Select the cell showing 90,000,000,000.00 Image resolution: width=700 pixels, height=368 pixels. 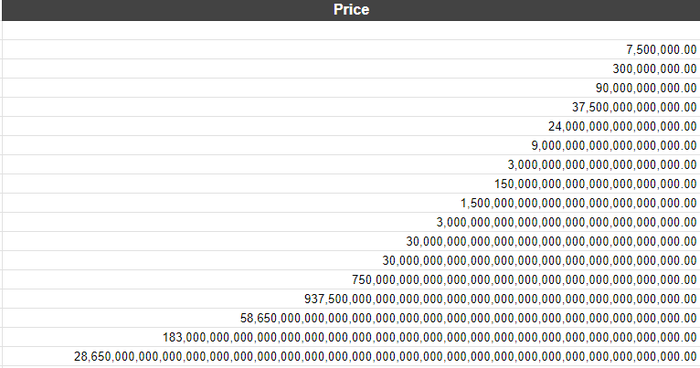point(351,88)
